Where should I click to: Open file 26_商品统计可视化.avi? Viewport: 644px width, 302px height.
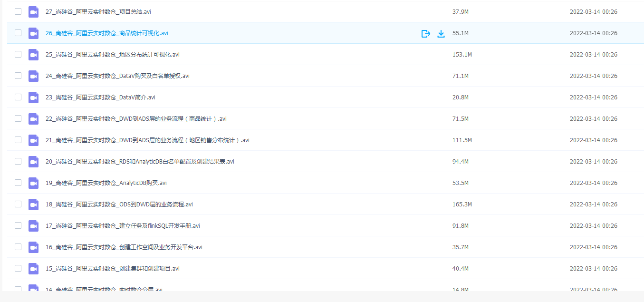(107, 33)
